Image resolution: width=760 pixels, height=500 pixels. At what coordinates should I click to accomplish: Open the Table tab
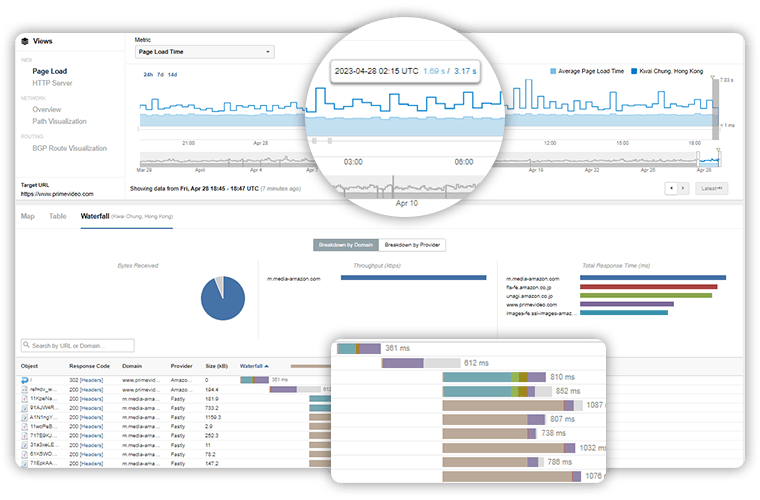58,216
